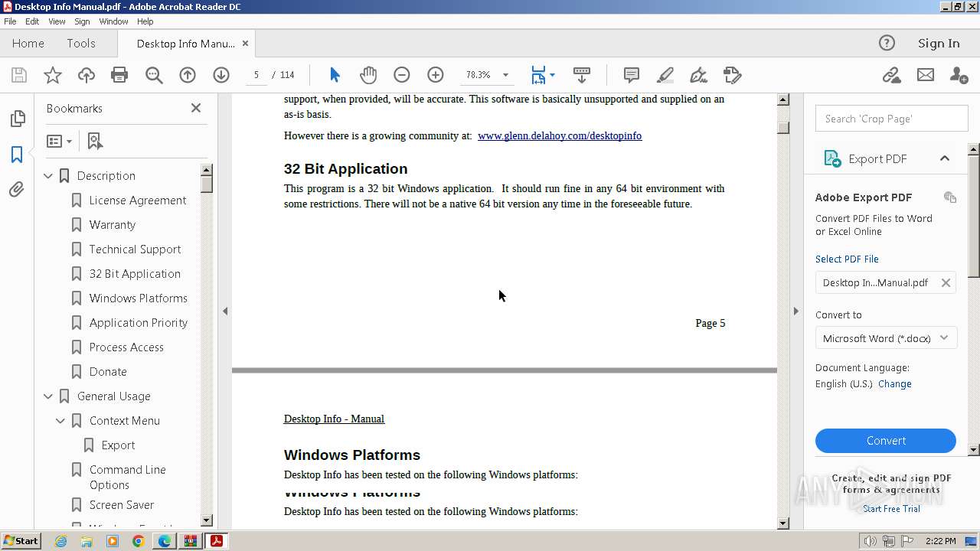Open the Attachments paperclip panel
This screenshot has width=980, height=551.
click(x=17, y=189)
